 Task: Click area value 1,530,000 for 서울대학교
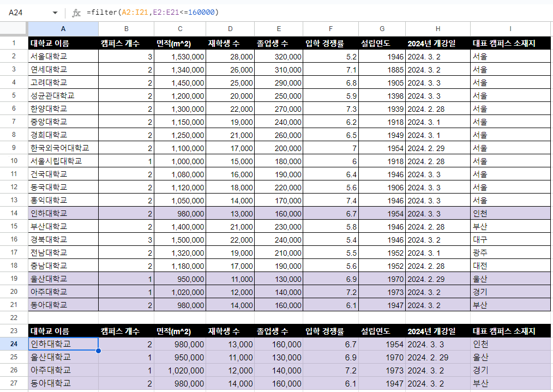pos(180,56)
